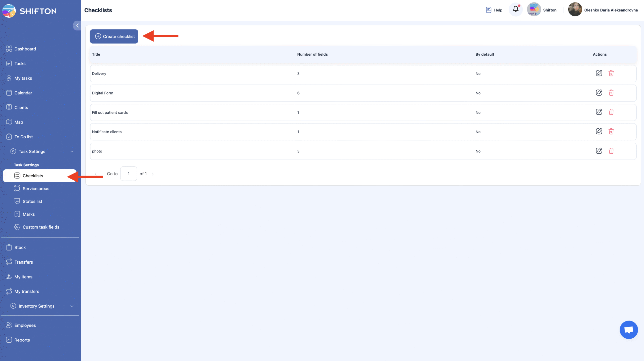The width and height of the screenshot is (644, 361).
Task: Open the Calendar page
Action: 23,93
